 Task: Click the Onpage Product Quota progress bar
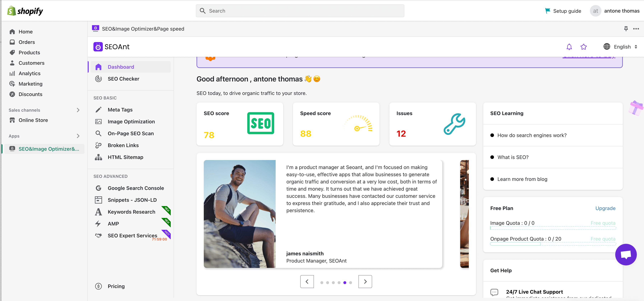click(x=553, y=244)
